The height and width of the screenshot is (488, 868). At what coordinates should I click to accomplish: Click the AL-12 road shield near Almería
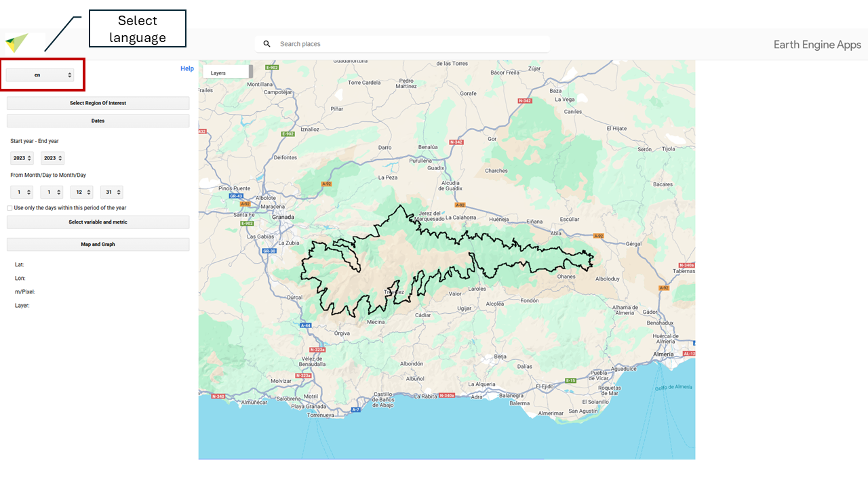pos(689,354)
